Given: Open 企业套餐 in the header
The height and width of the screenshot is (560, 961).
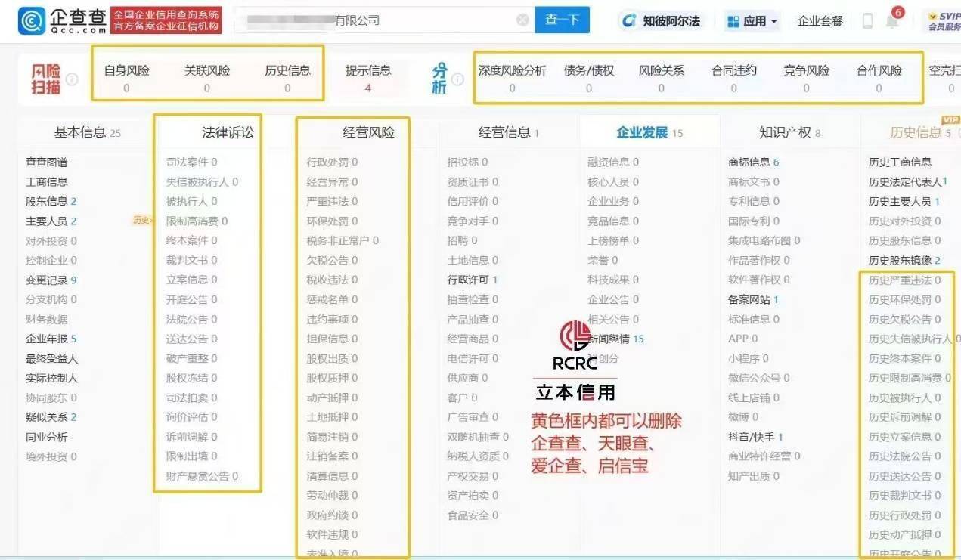Looking at the screenshot, I should pos(820,21).
